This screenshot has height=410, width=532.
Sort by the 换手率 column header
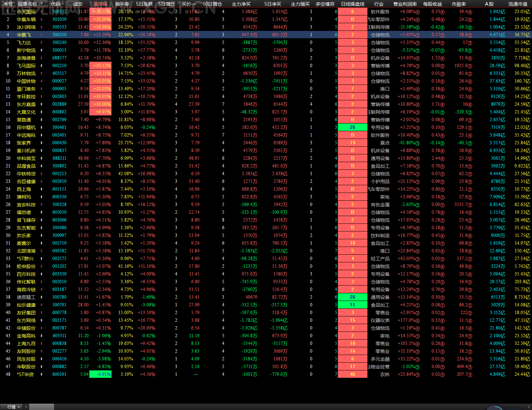pos(122,4)
